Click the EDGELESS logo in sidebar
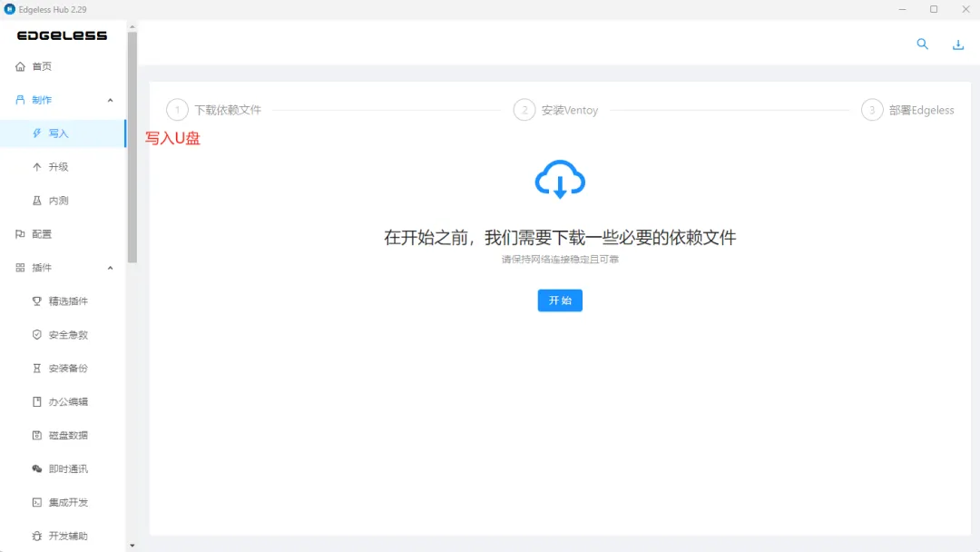The width and height of the screenshot is (980, 552). coord(62,35)
